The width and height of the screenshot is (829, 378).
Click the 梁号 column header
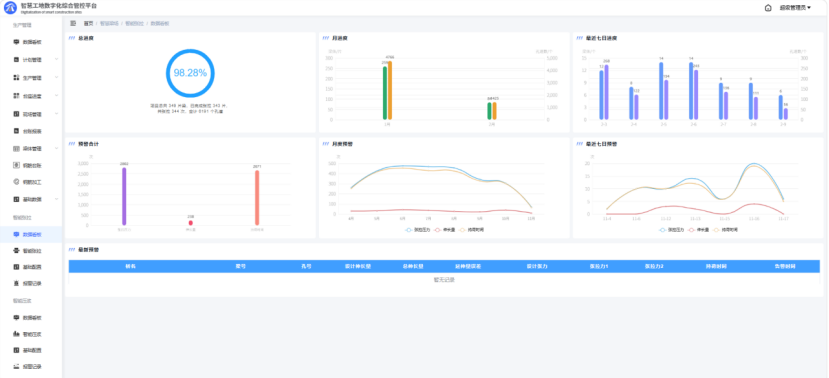(241, 266)
